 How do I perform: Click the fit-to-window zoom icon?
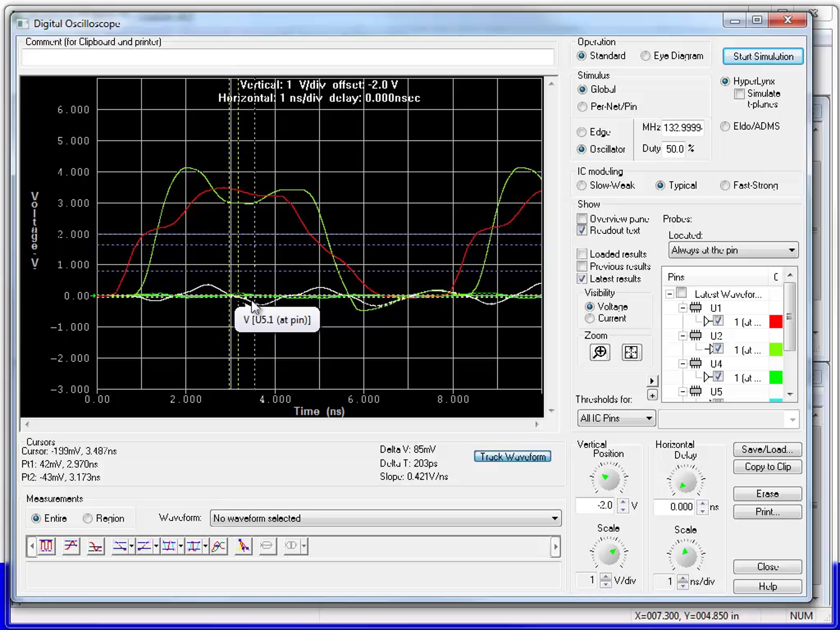coord(631,352)
